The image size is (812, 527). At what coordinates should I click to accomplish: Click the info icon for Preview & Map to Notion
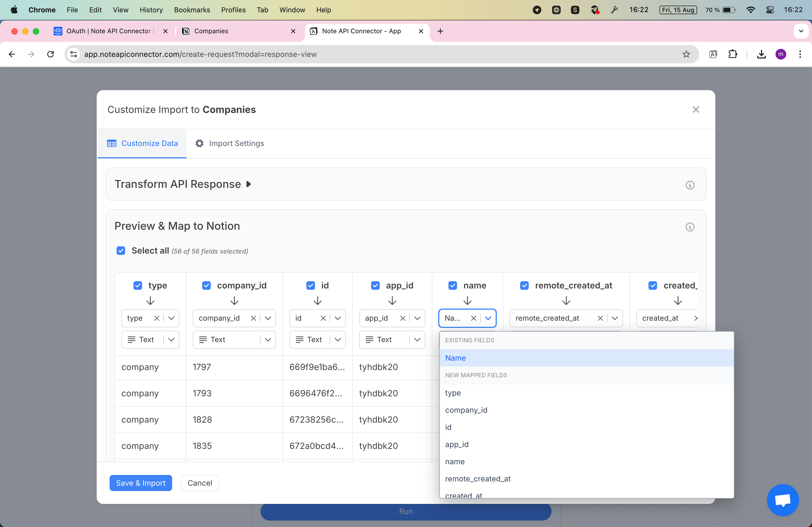(690, 227)
